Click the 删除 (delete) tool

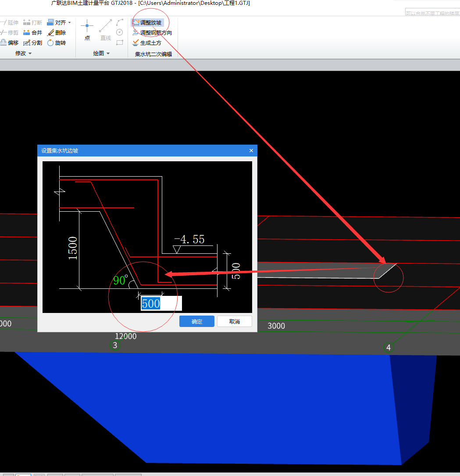coord(57,32)
